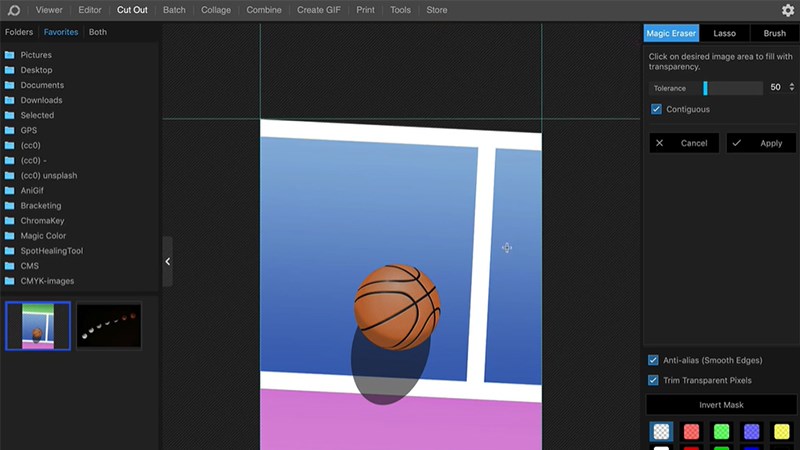Switch to the Folders tab
800x450 pixels.
pos(19,32)
